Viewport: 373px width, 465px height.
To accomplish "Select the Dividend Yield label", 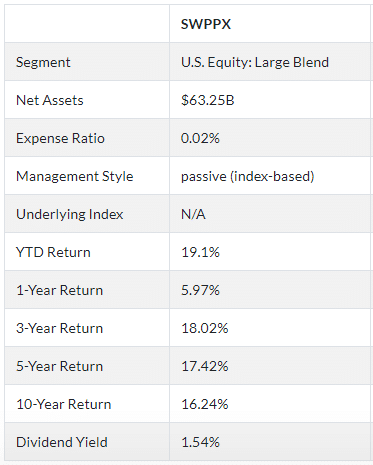I will (62, 442).
